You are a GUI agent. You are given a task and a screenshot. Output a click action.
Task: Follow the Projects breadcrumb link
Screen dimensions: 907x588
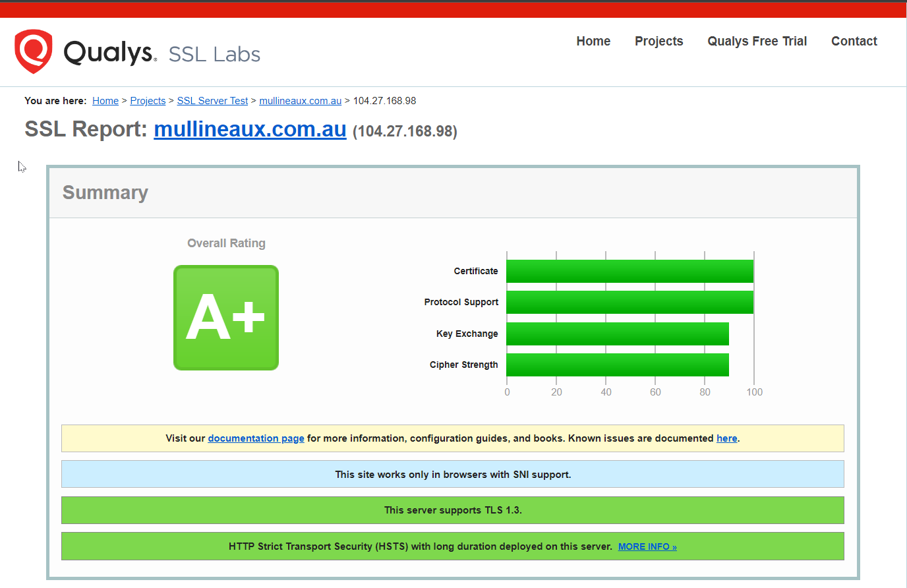coord(148,101)
